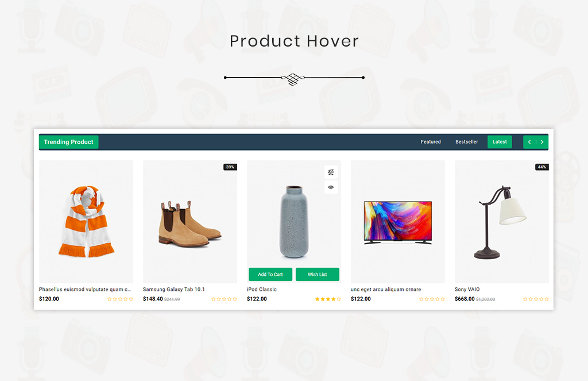The width and height of the screenshot is (588, 381).
Task: Advance carousel with right arrow
Action: pyautogui.click(x=542, y=142)
